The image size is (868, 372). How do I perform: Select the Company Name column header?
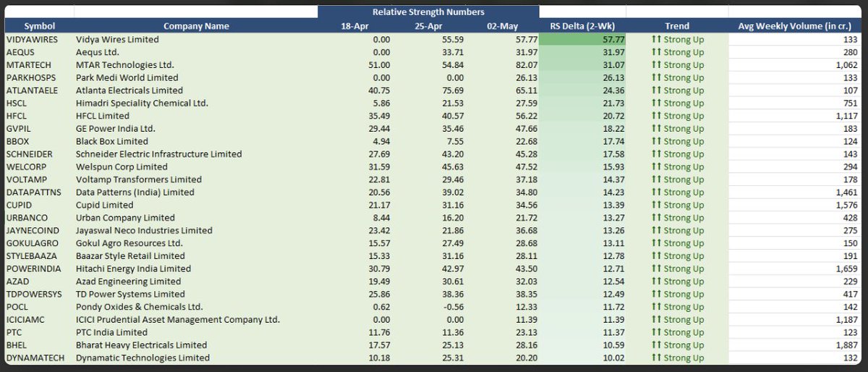[x=196, y=26]
